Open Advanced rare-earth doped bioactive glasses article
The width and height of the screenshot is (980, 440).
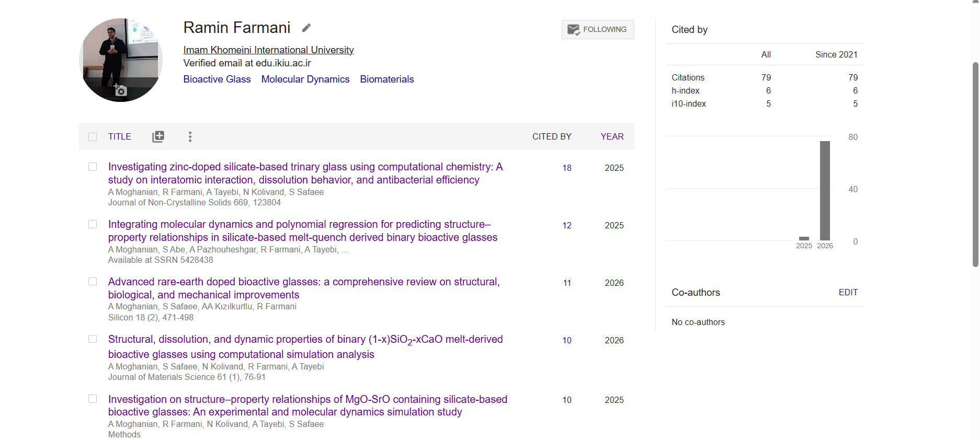click(x=304, y=288)
